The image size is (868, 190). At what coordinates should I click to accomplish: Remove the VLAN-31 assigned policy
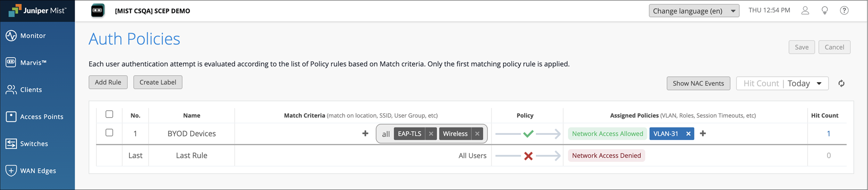(x=688, y=134)
